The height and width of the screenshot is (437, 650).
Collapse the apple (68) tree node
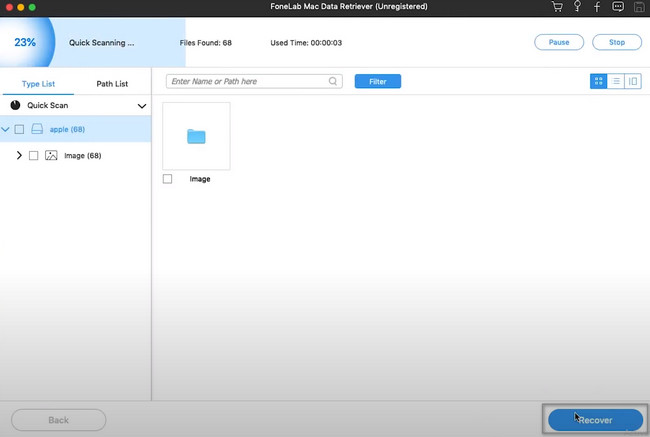click(x=5, y=129)
